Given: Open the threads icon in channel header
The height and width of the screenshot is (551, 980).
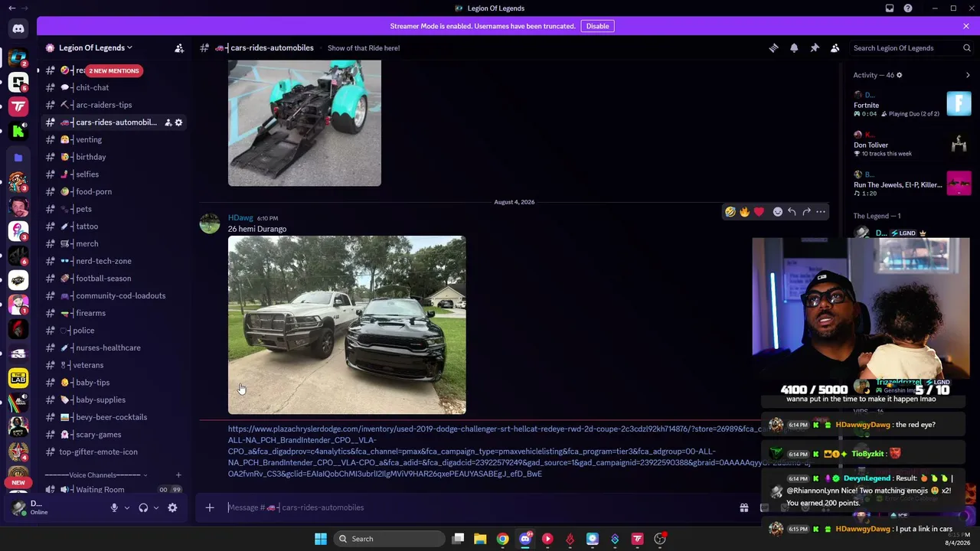Looking at the screenshot, I should pyautogui.click(x=773, y=48).
